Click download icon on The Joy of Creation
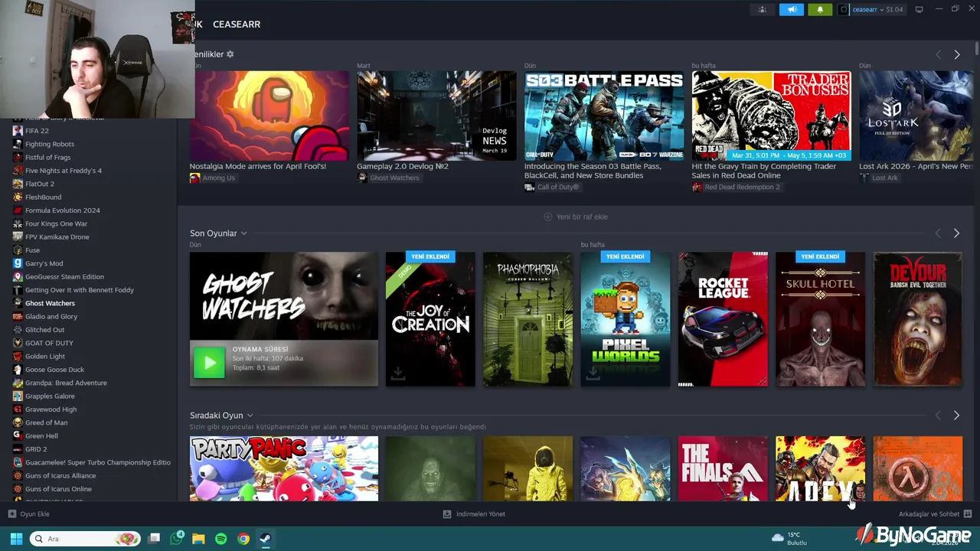 397,373
